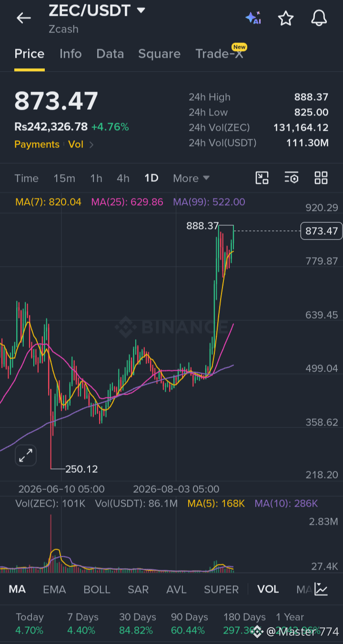Click the MA(99): 522.00 legend
The image size is (343, 644).
(x=209, y=202)
